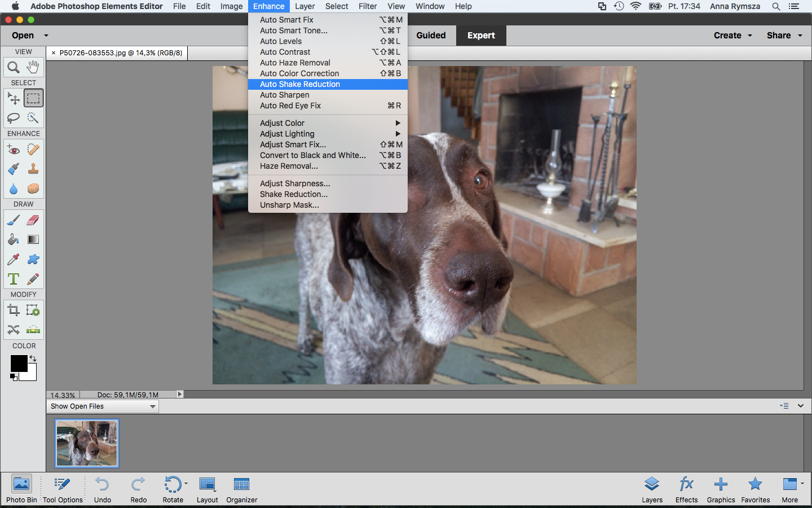Screen dimensions: 812x508
Task: Switch to the Guided tab
Action: [x=431, y=36]
